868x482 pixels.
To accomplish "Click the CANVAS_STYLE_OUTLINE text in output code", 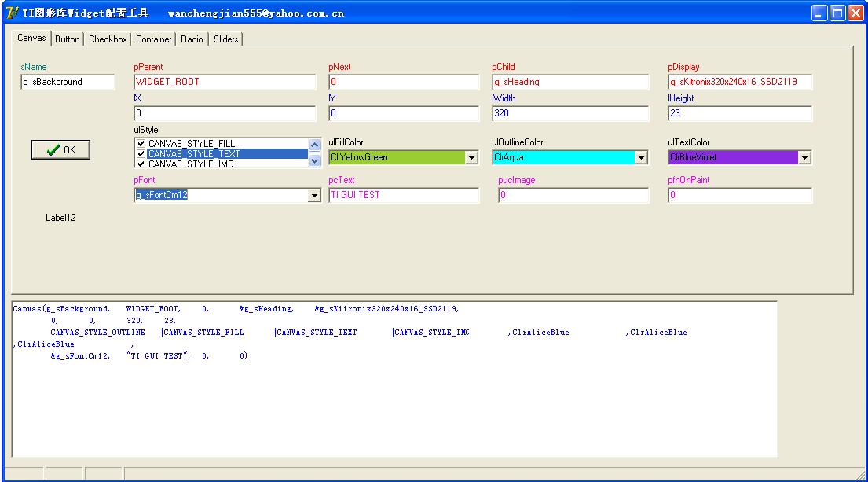I will (97, 333).
